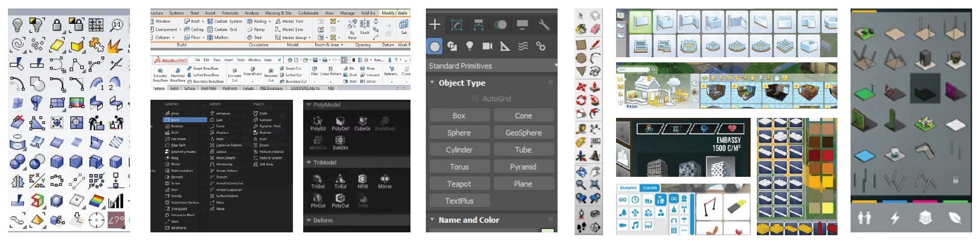Select the HFill tool icon
This screenshot has height=242, width=980.
pos(362,181)
